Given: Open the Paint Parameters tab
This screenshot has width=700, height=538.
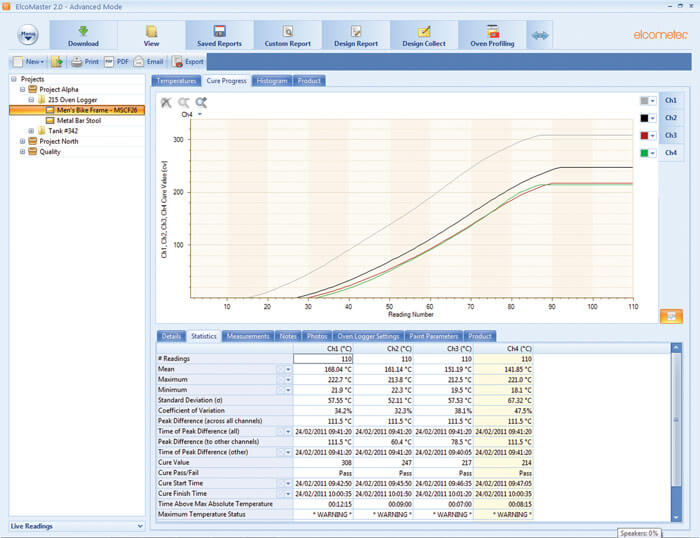Looking at the screenshot, I should pos(435,336).
